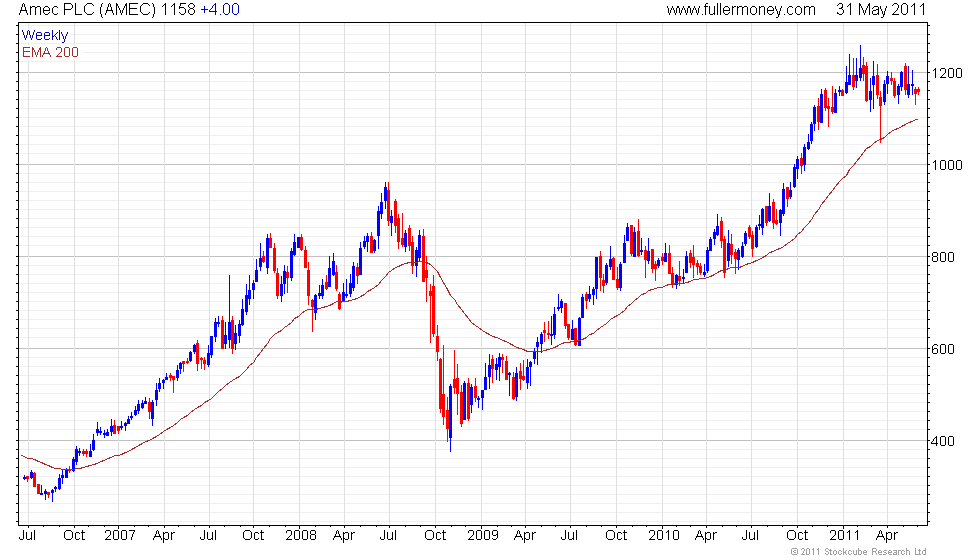This screenshot has height=560, width=980.
Task: Click the 'Apr' label right after 2009
Action: (525, 536)
